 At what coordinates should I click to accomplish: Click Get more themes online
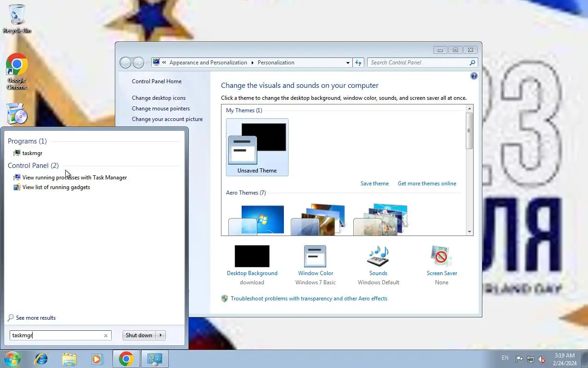(x=427, y=184)
